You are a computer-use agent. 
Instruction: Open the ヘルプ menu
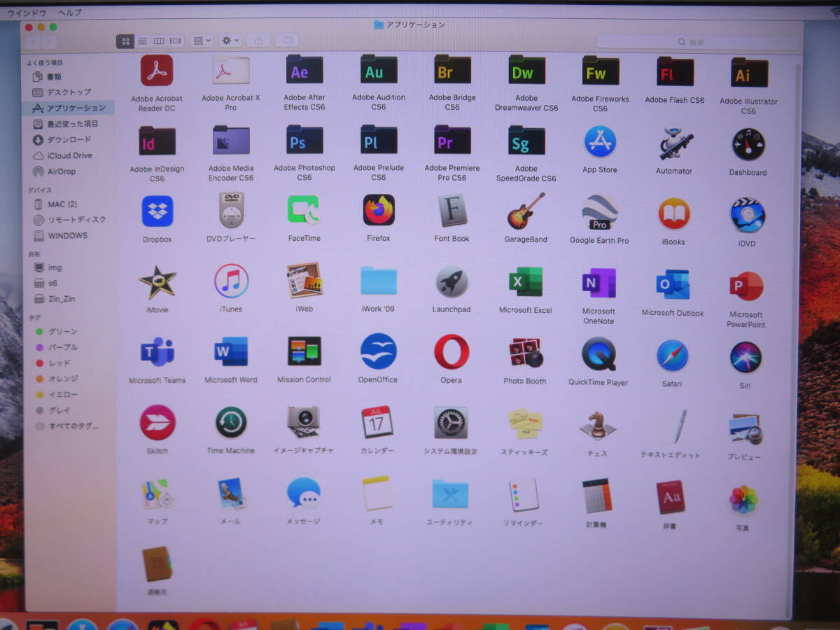70,13
